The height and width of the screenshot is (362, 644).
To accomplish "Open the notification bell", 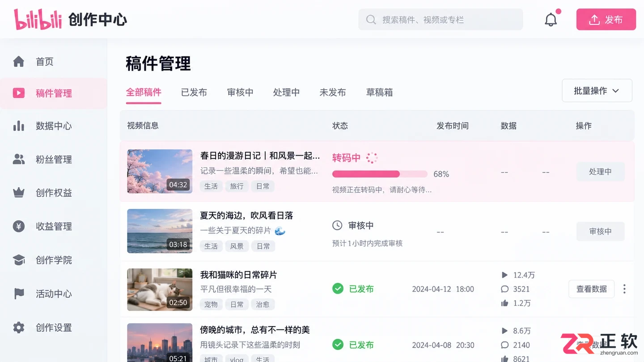I will [x=551, y=20].
